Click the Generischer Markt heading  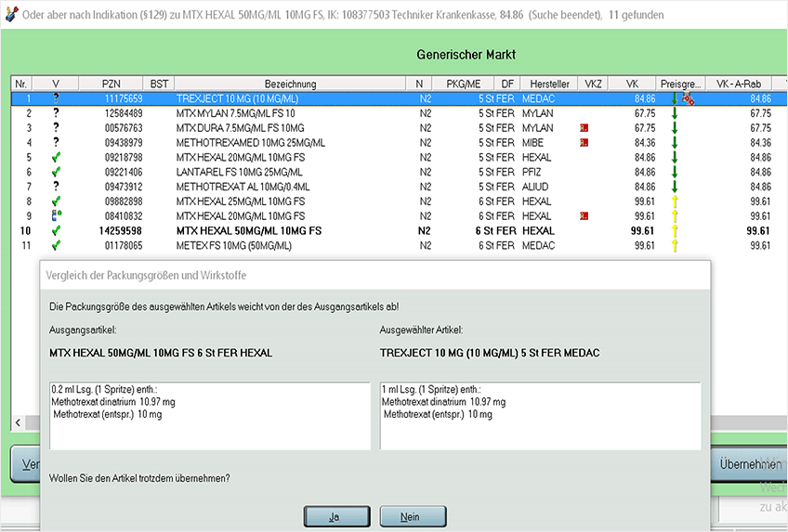[466, 55]
